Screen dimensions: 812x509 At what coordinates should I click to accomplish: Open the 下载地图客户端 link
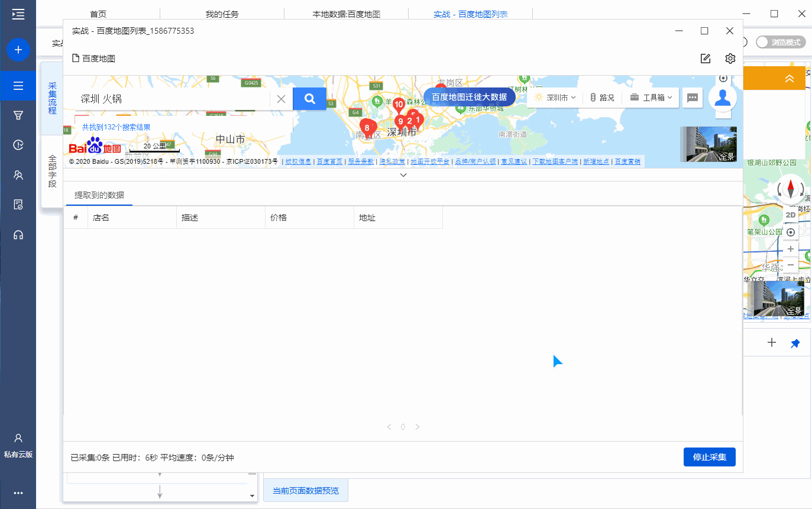pos(555,161)
